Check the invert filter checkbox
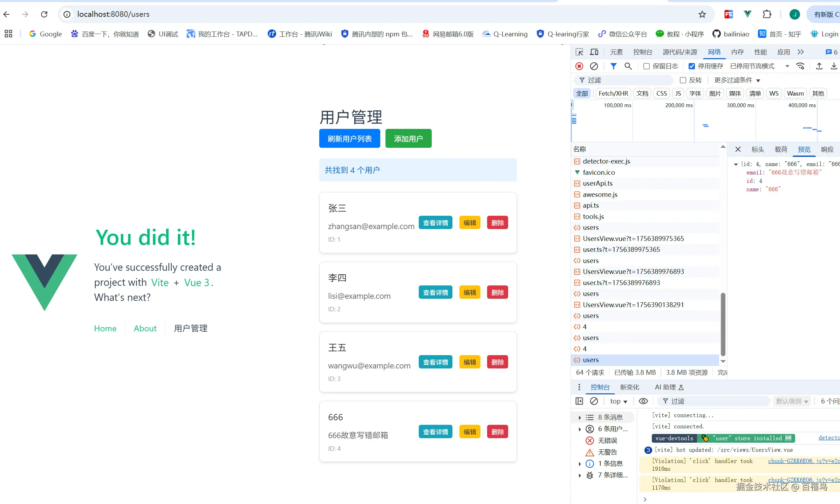840x504 pixels. pos(683,80)
